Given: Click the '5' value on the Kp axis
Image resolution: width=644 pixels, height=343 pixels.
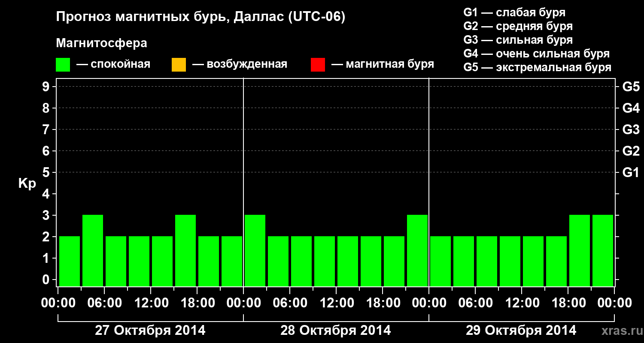Looking at the screenshot, I should pos(47,172).
